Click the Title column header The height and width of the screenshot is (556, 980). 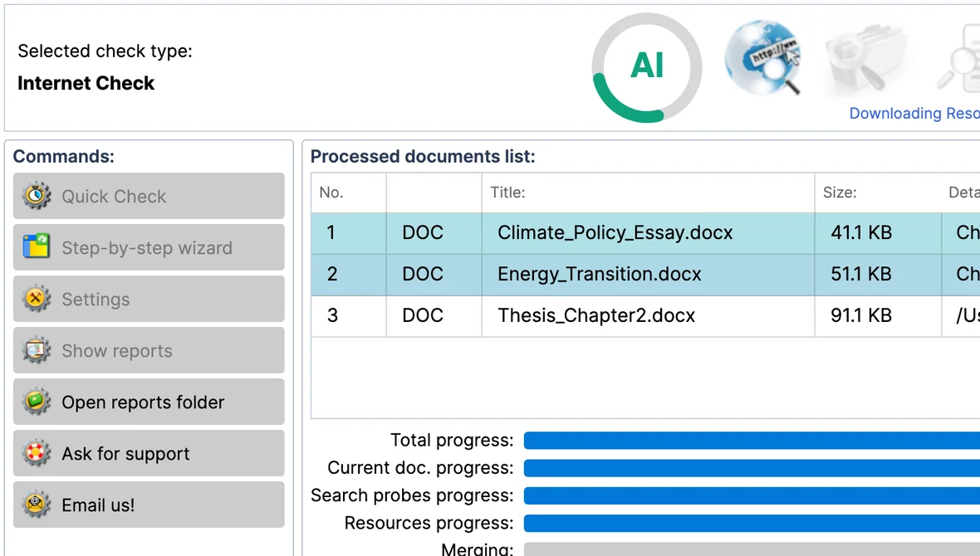click(648, 193)
